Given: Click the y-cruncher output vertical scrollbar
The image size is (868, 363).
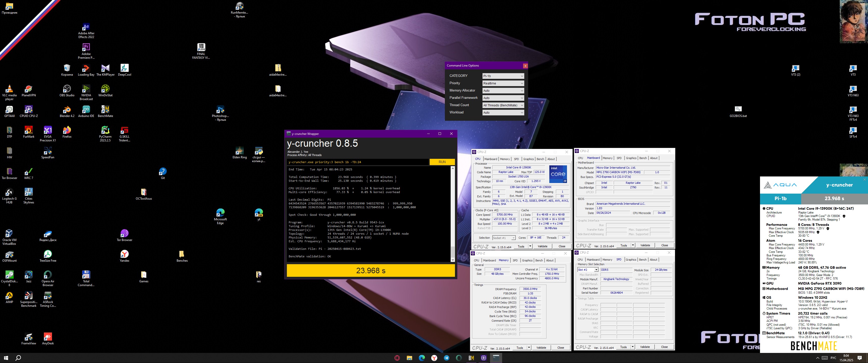Looking at the screenshot, I should [452, 251].
